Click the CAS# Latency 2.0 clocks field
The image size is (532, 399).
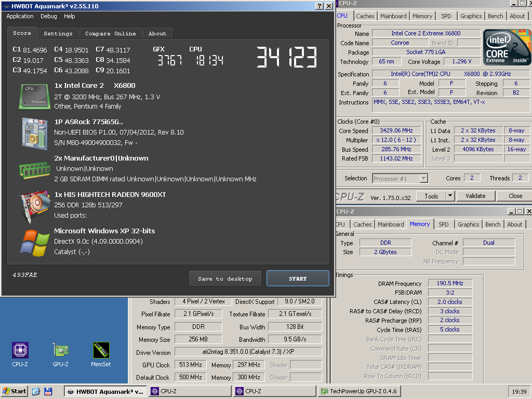[450, 302]
